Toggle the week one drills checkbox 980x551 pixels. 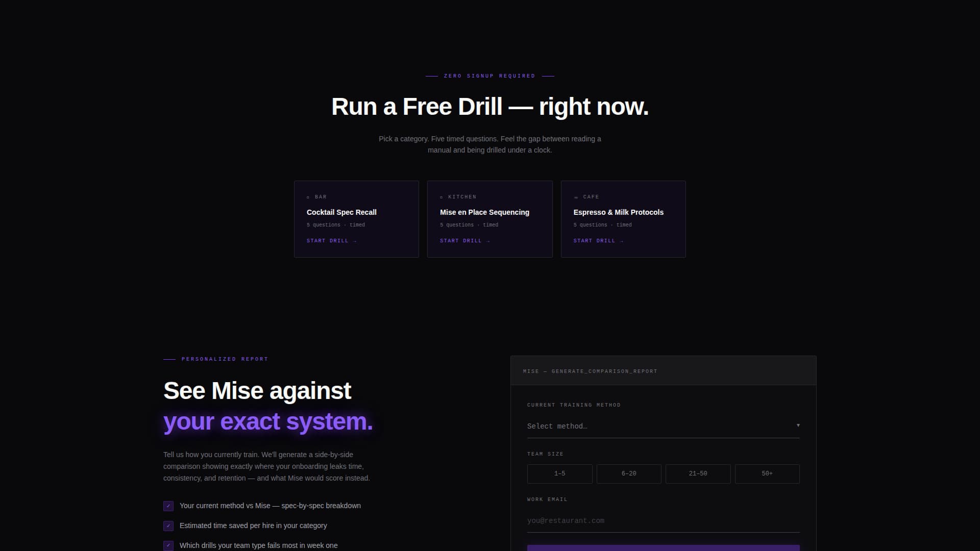click(x=168, y=545)
